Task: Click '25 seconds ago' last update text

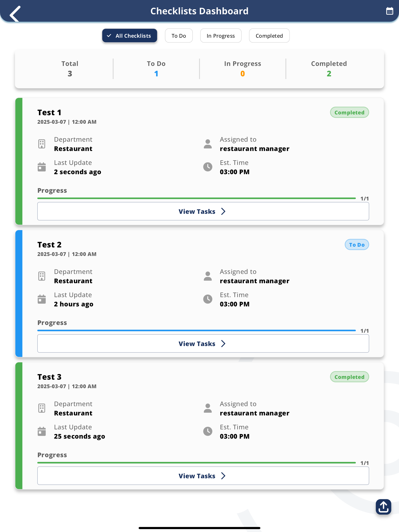Action: (79, 437)
